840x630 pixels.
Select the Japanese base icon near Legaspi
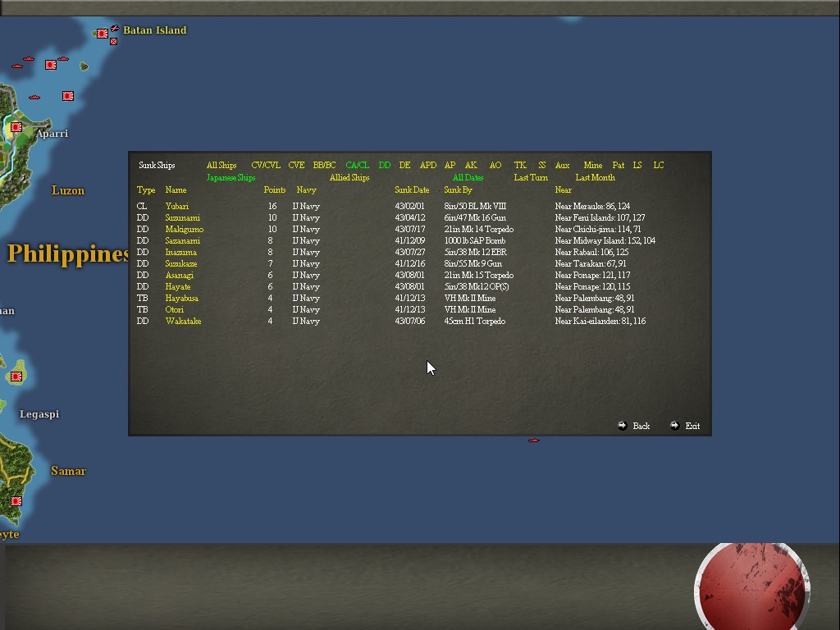pos(16,377)
